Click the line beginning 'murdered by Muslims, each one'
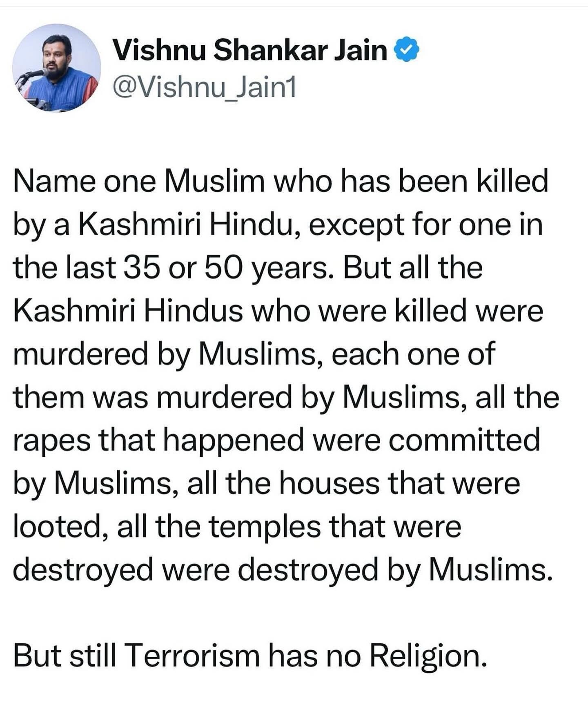This screenshot has width=588, height=702. [254, 354]
